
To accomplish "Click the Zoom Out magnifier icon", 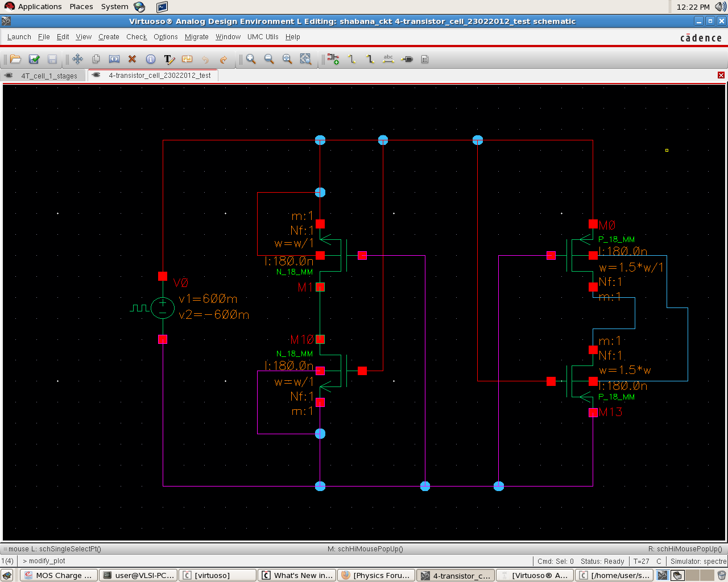I will (x=269, y=59).
